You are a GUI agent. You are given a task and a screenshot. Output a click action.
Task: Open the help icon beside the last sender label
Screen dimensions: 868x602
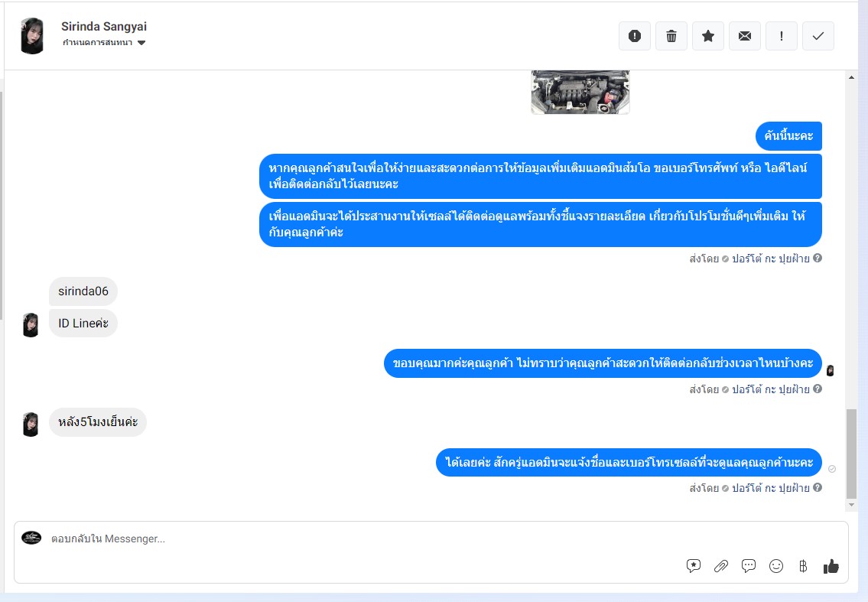818,487
